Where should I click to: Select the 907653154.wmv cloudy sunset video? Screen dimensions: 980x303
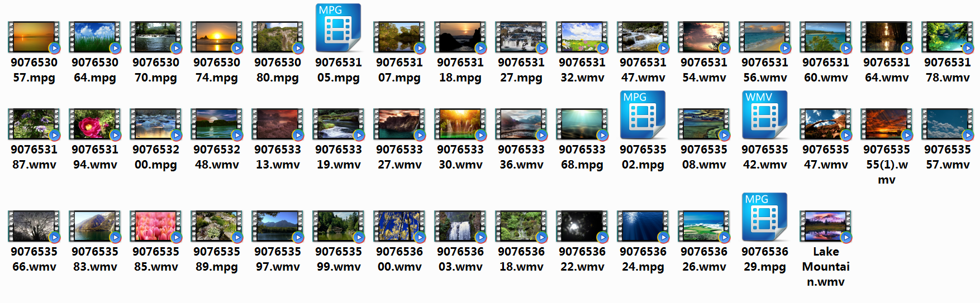point(704,37)
